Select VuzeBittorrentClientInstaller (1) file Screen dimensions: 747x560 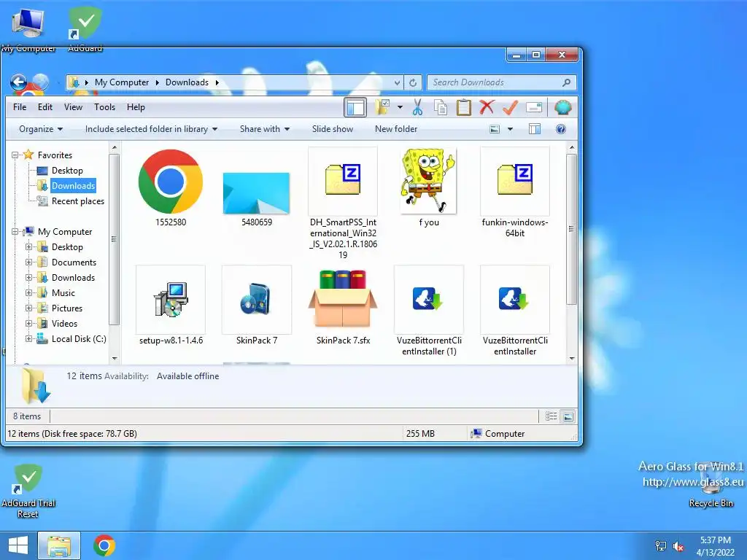429,311
